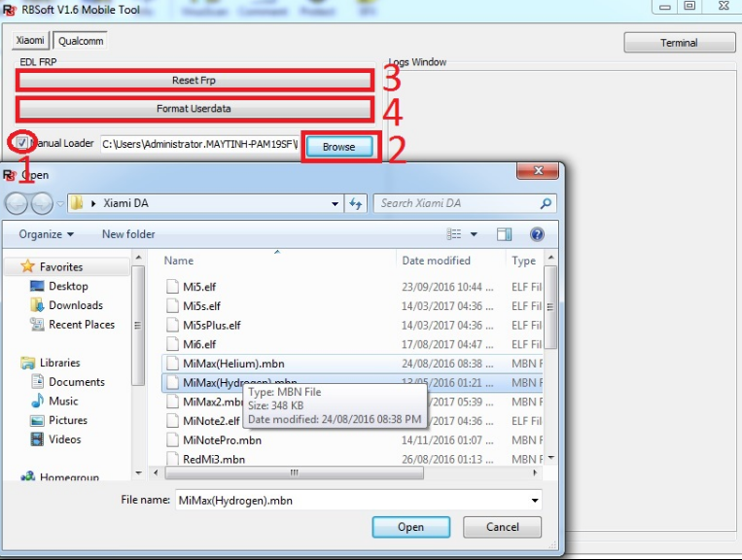Click the Xiami DA folder icon in the address bar
Screen dimensions: 742x560
tap(77, 203)
